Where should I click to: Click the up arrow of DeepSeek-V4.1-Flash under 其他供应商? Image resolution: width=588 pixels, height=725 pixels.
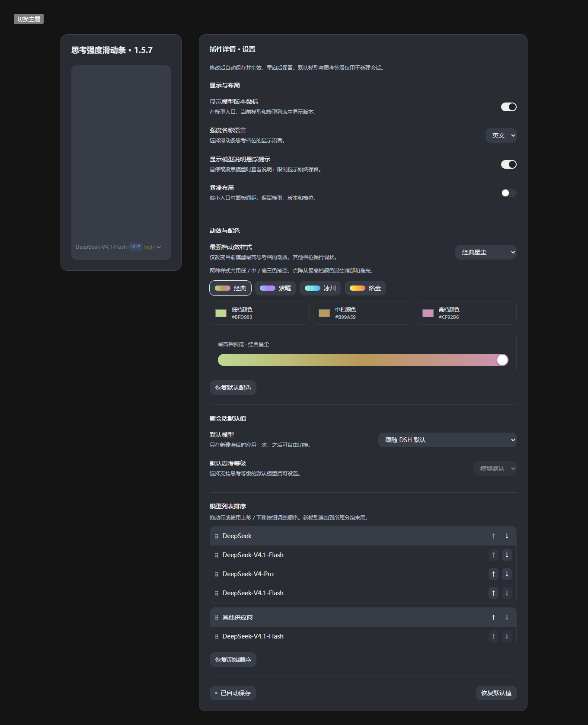493,636
